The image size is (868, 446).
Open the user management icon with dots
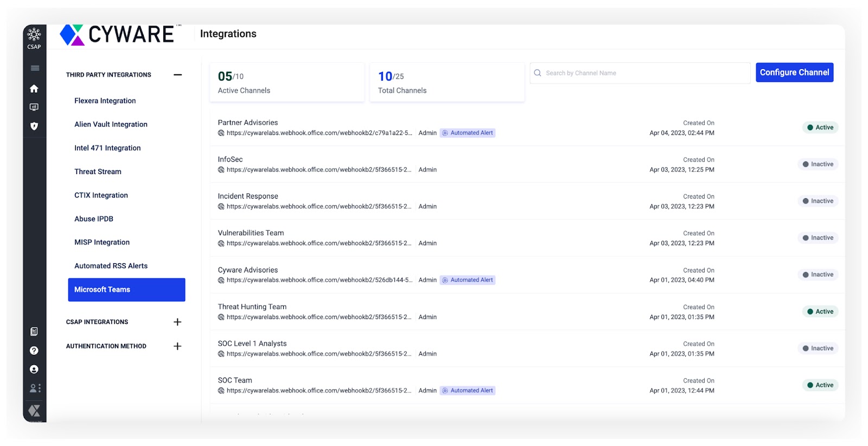[x=35, y=388]
